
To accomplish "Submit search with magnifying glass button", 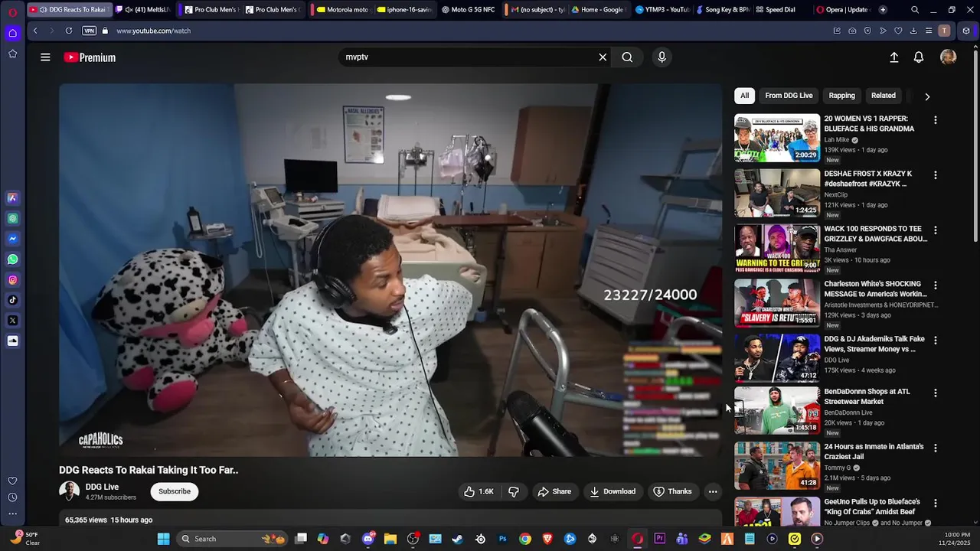I will click(x=627, y=57).
